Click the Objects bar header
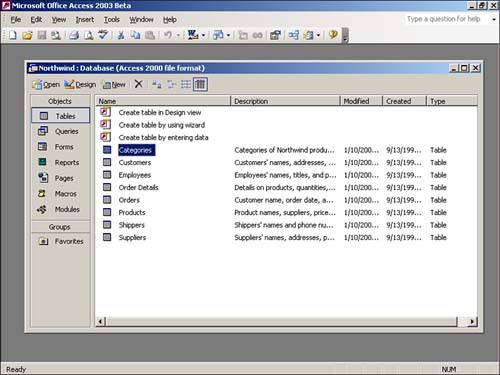This screenshot has width=500, height=375. pyautogui.click(x=61, y=101)
